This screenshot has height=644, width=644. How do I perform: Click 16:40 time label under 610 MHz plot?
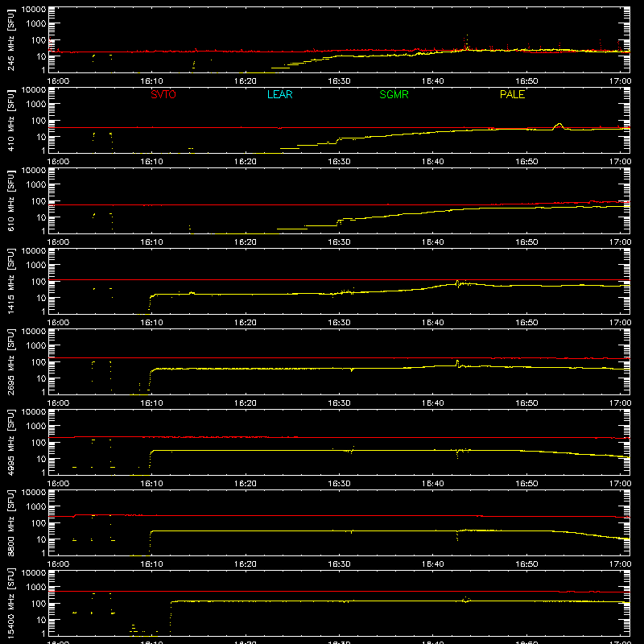tap(433, 242)
